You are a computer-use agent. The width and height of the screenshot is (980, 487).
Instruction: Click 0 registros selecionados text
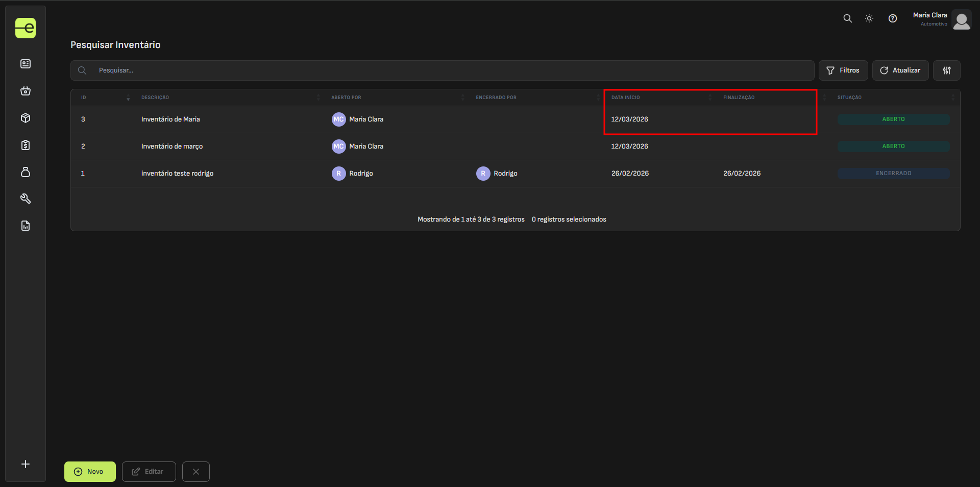click(x=569, y=220)
